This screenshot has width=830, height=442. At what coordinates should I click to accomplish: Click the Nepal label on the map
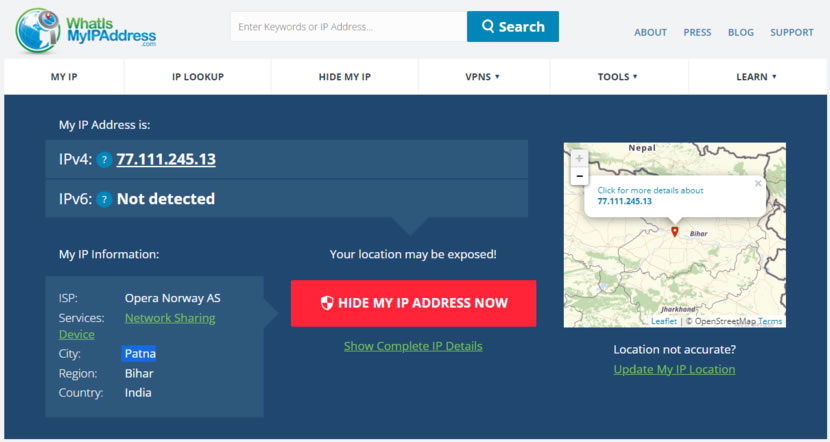point(642,148)
